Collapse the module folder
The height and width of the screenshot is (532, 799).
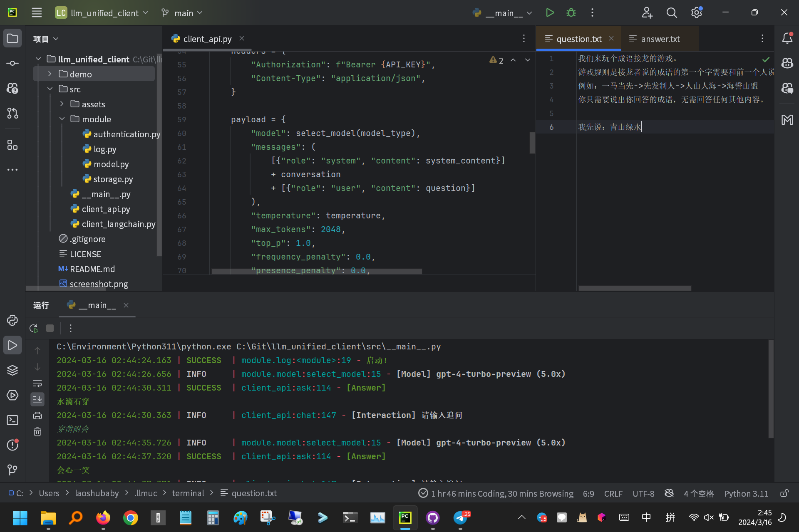tap(62, 119)
